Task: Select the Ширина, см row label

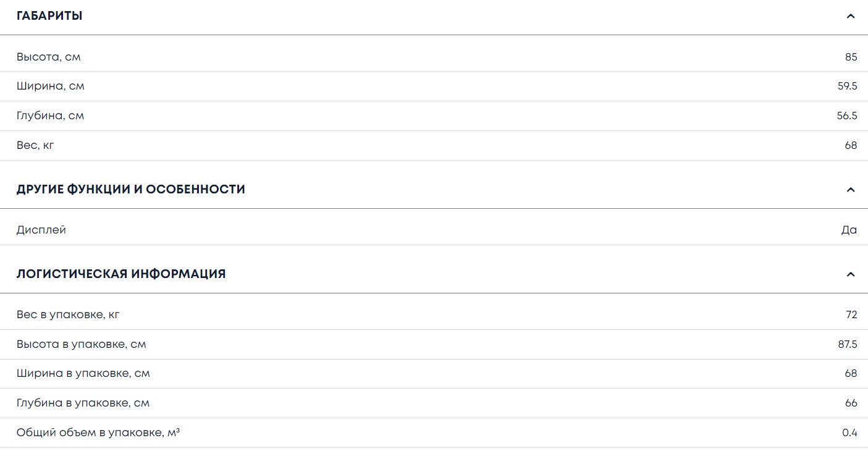Action: click(x=51, y=86)
